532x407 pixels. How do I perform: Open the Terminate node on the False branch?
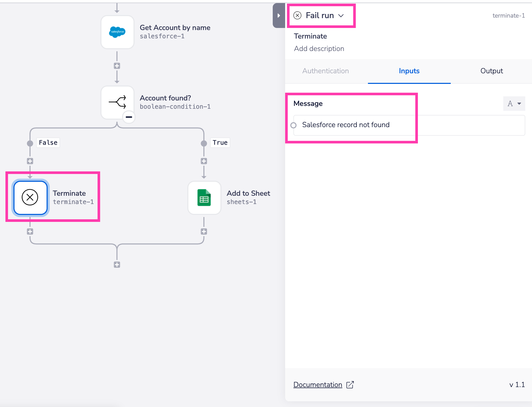click(x=30, y=198)
